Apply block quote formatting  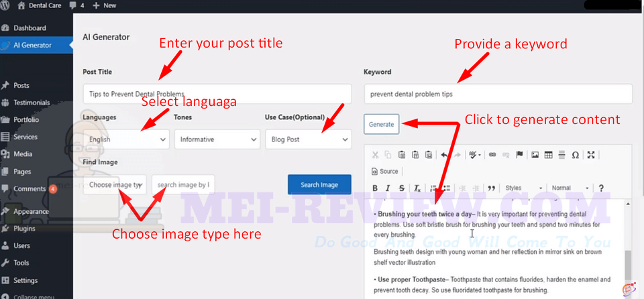491,188
